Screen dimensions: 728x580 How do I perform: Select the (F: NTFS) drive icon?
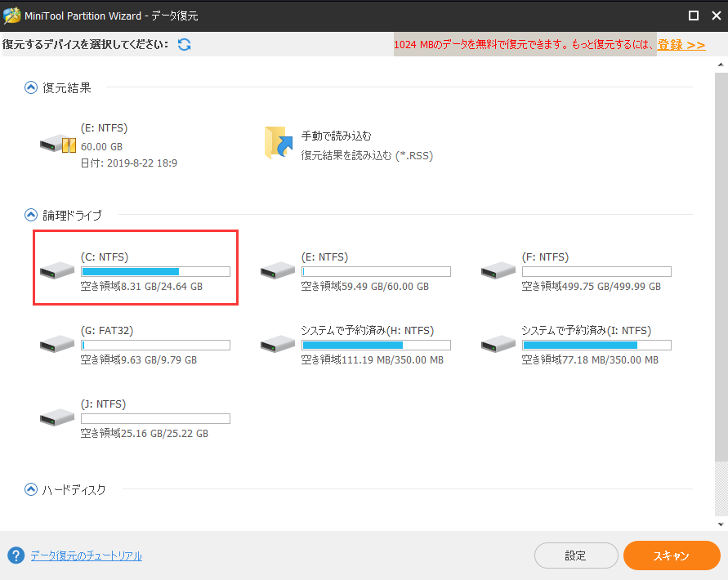[498, 268]
